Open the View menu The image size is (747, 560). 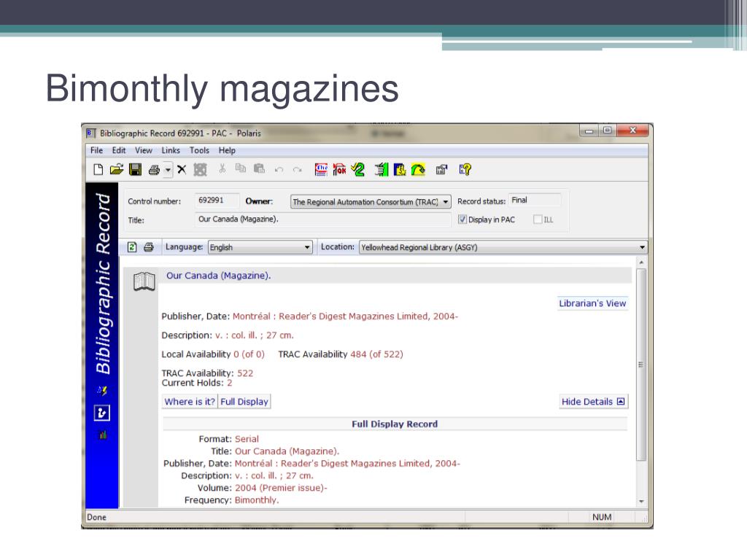(x=144, y=150)
